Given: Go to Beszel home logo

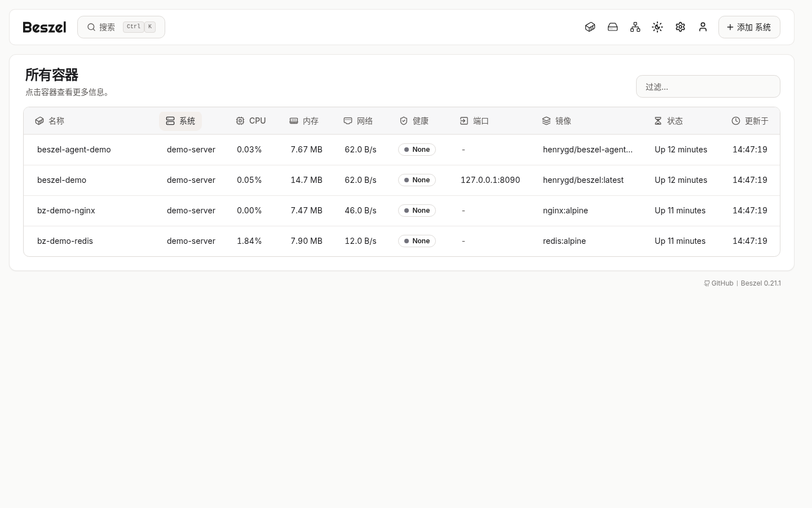Looking at the screenshot, I should pyautogui.click(x=45, y=27).
